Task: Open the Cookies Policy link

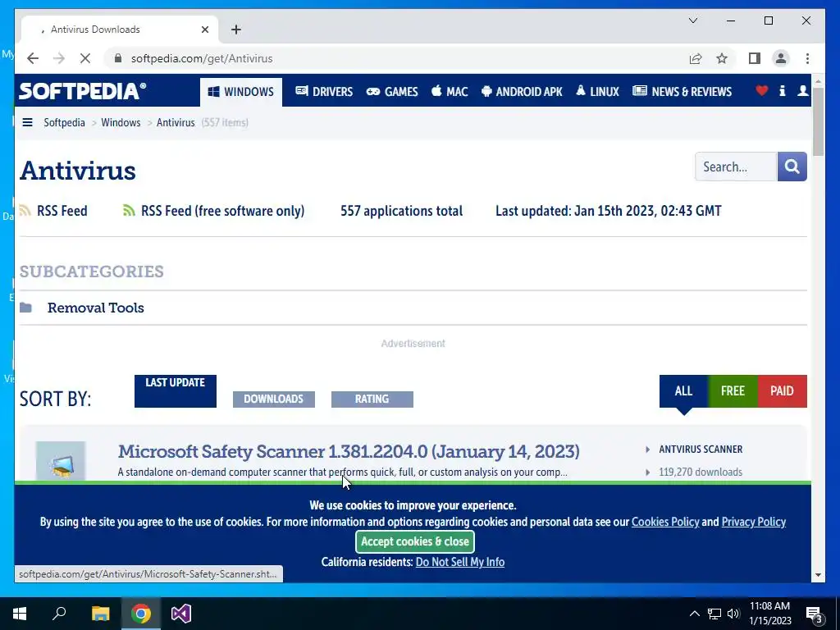Action: pos(665,522)
